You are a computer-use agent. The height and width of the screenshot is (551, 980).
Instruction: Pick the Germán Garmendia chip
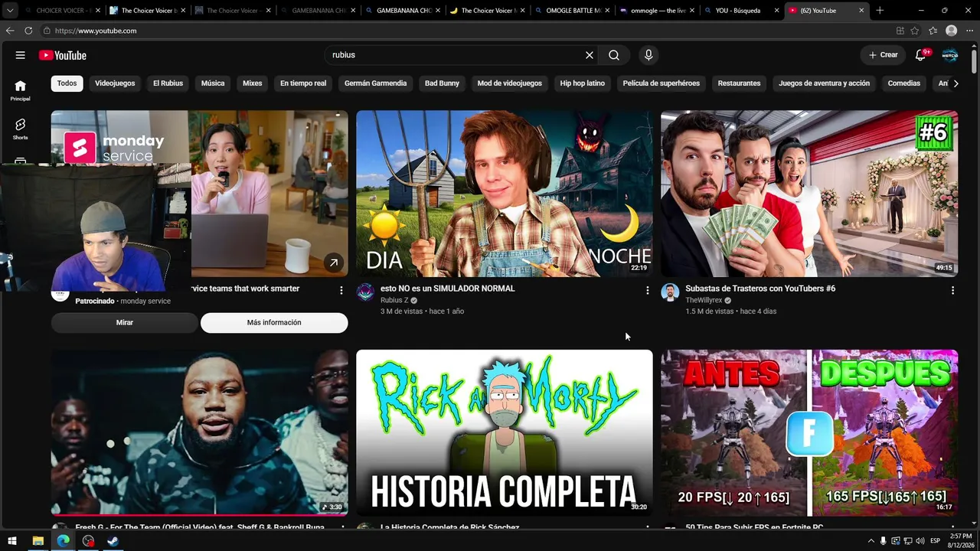(x=375, y=83)
